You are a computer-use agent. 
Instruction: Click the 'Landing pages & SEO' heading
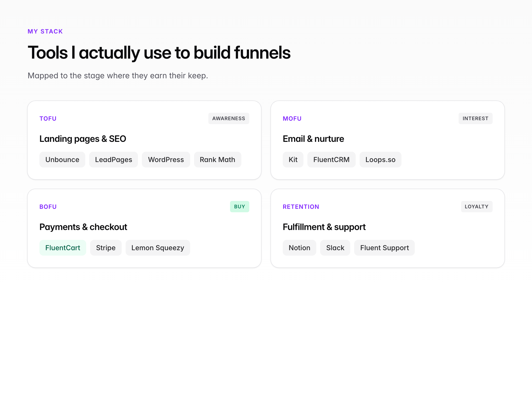pyautogui.click(x=83, y=139)
